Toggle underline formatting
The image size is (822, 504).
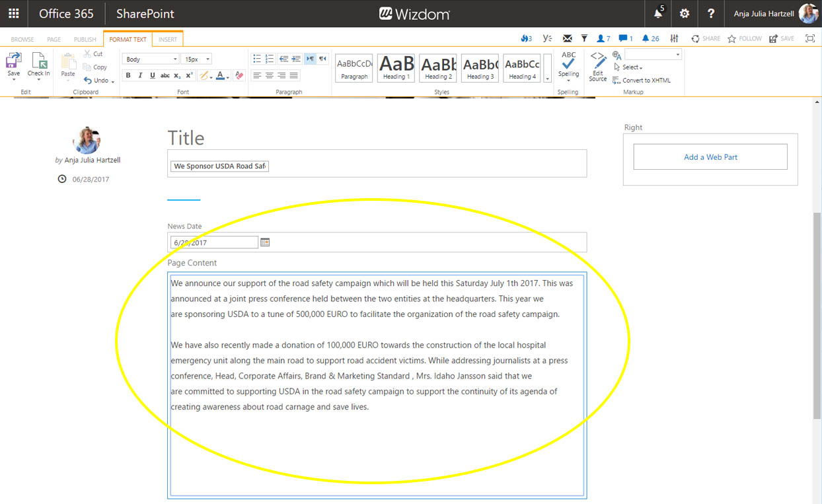pos(152,76)
